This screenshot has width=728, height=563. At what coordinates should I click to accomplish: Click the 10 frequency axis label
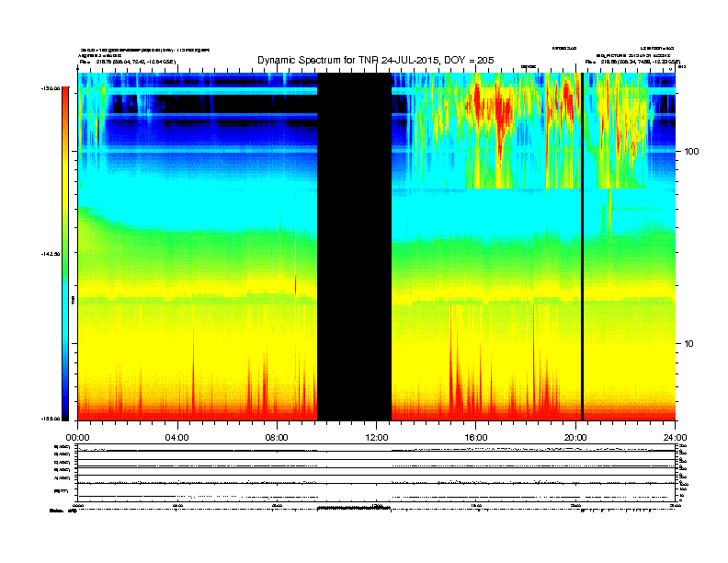click(x=689, y=344)
